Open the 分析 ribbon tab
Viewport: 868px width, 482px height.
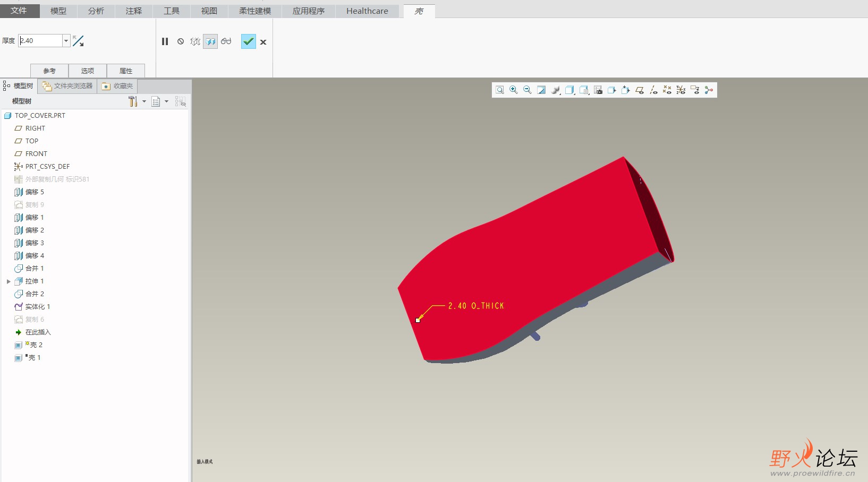[96, 11]
